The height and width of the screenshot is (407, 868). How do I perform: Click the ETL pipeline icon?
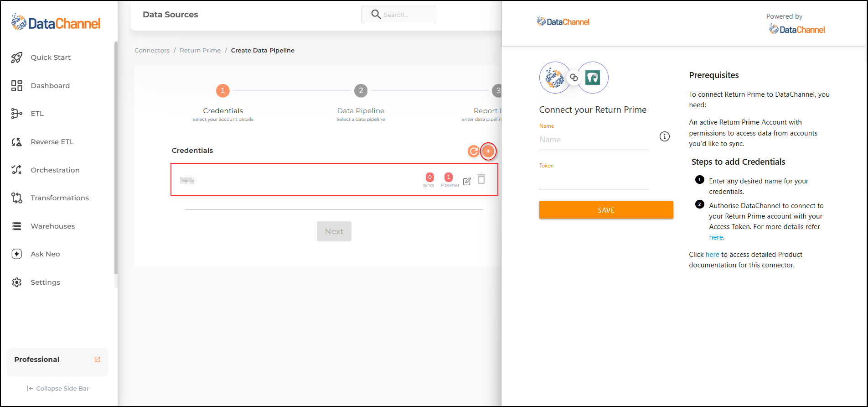17,114
